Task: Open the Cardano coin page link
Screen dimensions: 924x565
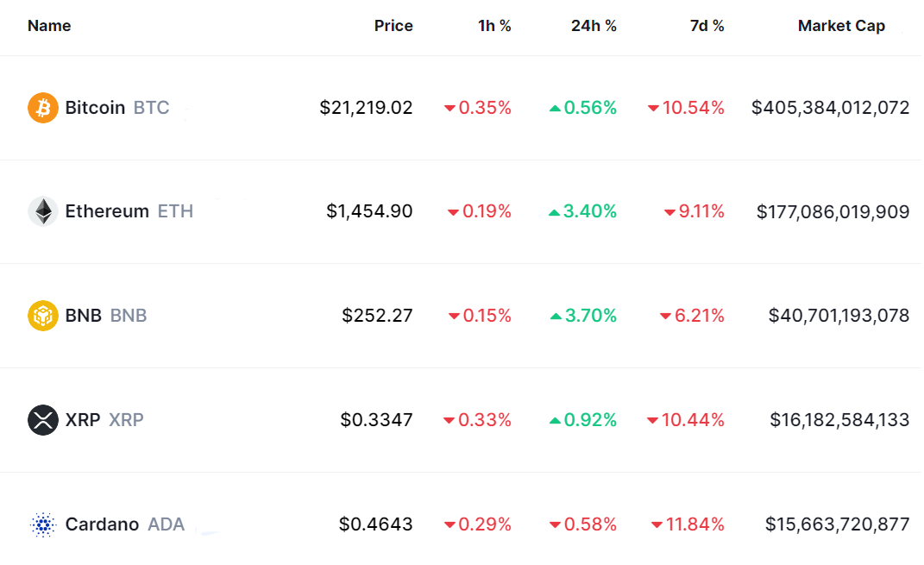Action: (x=102, y=524)
